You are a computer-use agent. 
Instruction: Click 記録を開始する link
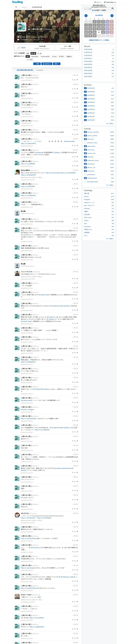110,2
